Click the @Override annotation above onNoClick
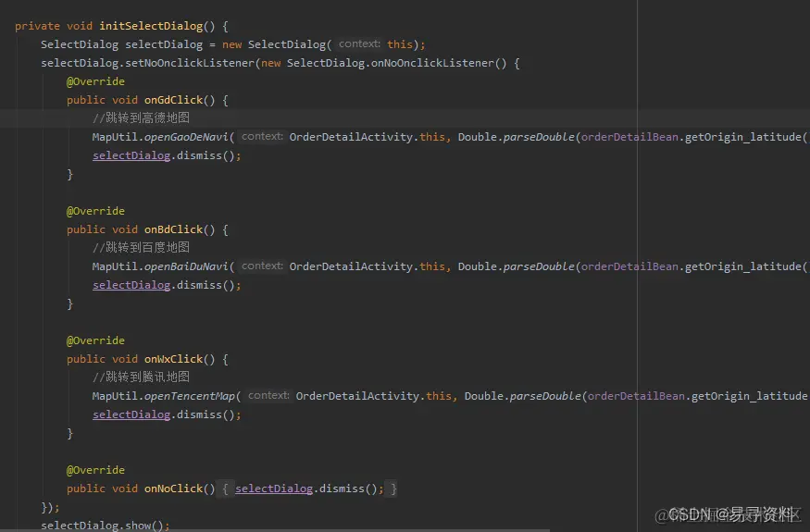 click(95, 471)
